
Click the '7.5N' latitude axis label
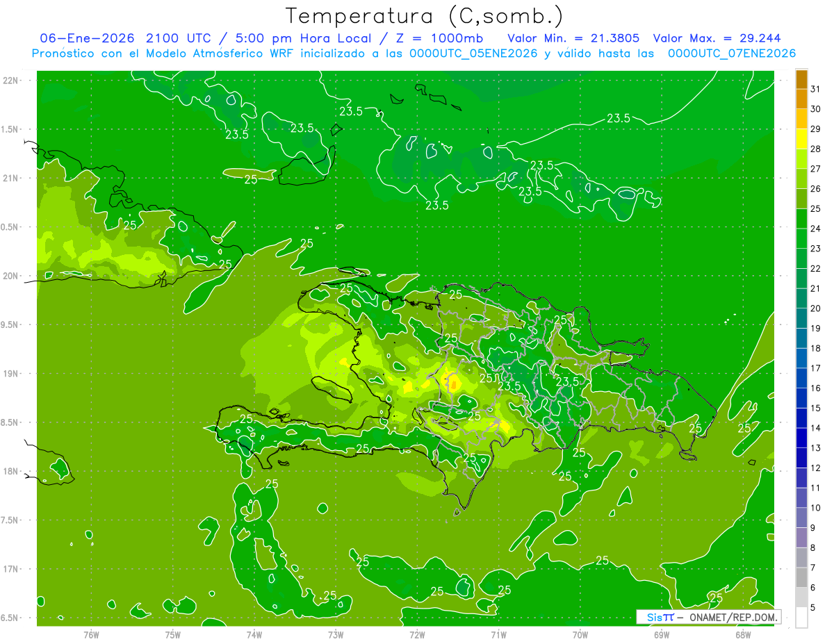[x=10, y=520]
